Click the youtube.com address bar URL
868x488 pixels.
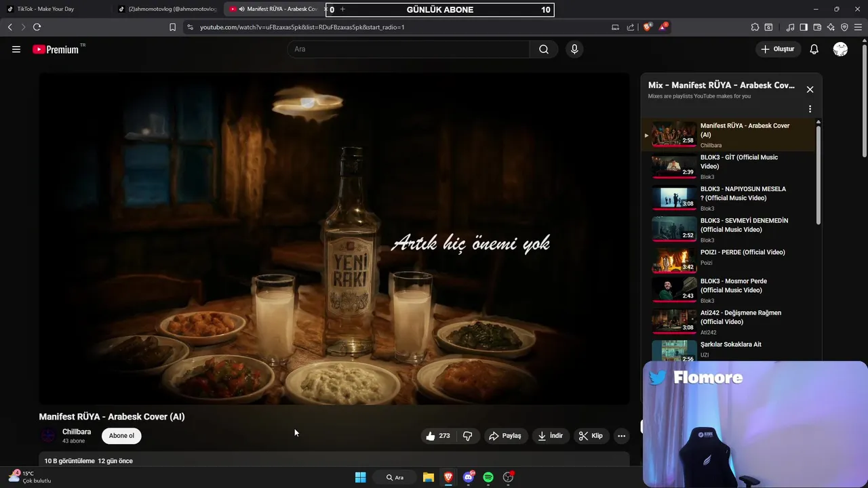pos(302,27)
